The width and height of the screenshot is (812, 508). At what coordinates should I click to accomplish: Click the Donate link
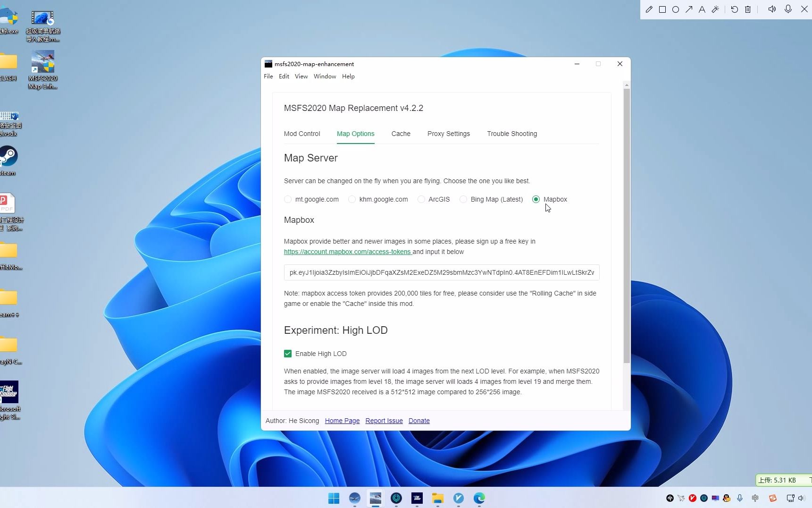point(419,421)
